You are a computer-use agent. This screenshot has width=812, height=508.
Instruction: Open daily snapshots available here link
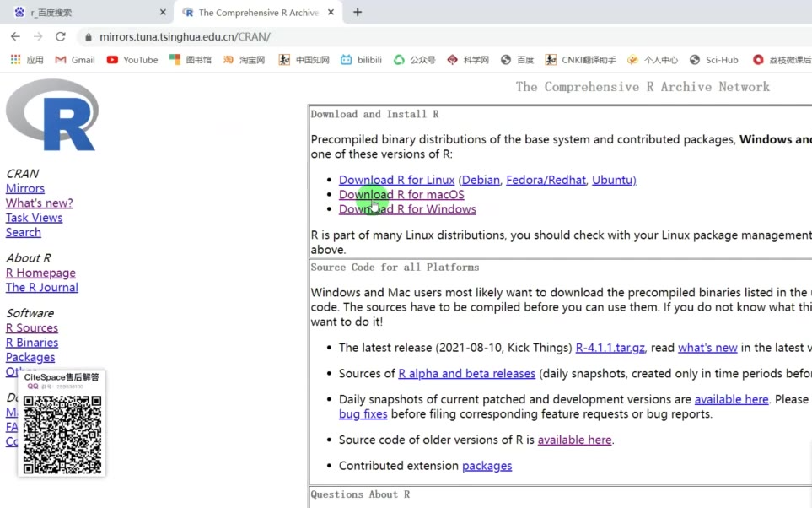(731, 399)
